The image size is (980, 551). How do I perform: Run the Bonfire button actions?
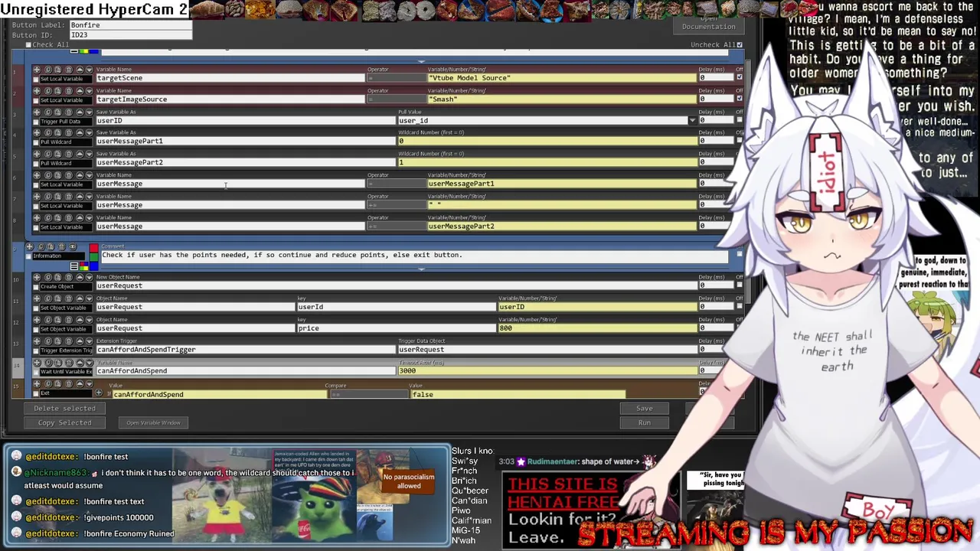pyautogui.click(x=645, y=422)
